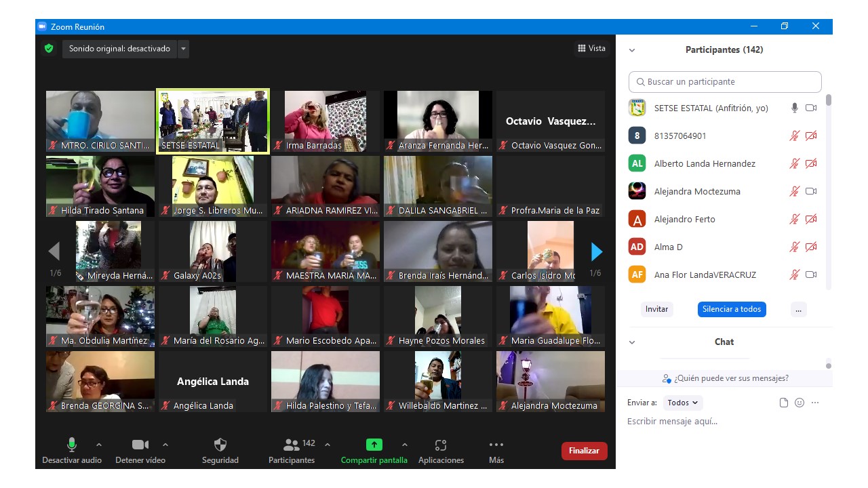Click the chat file attachment icon
This screenshot has width=868, height=488.
click(784, 403)
